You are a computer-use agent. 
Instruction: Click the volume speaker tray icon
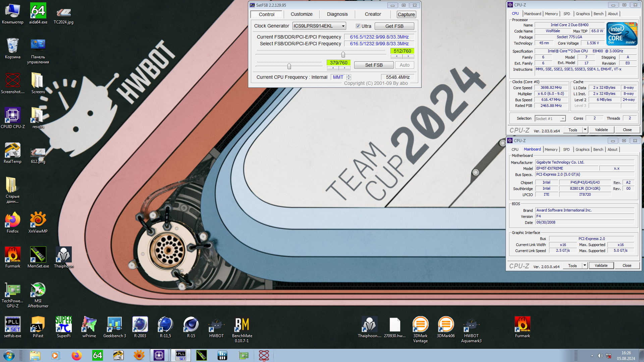(600, 356)
